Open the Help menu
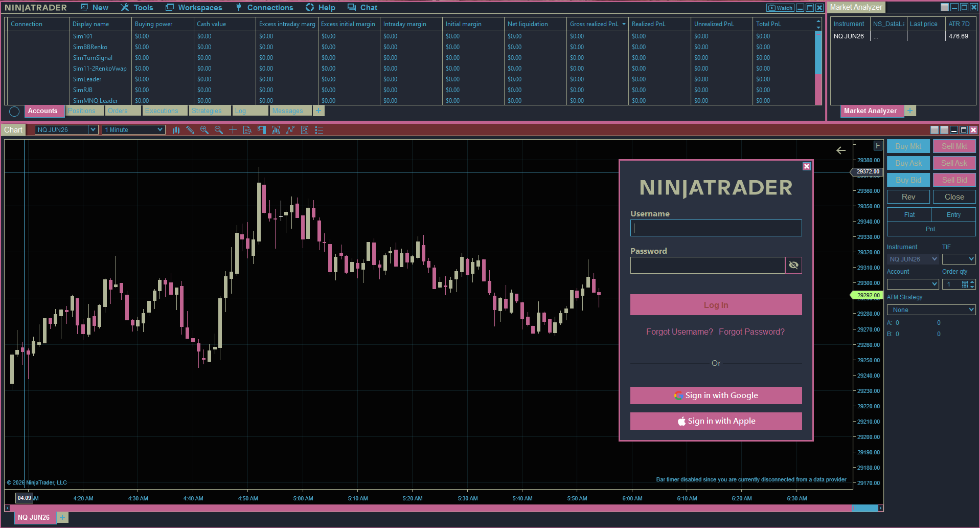 pyautogui.click(x=321, y=8)
